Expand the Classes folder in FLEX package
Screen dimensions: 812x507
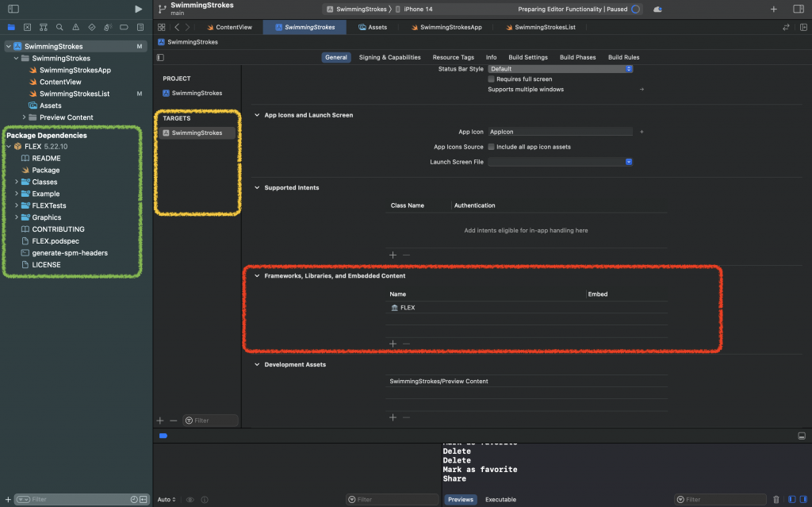tap(17, 182)
